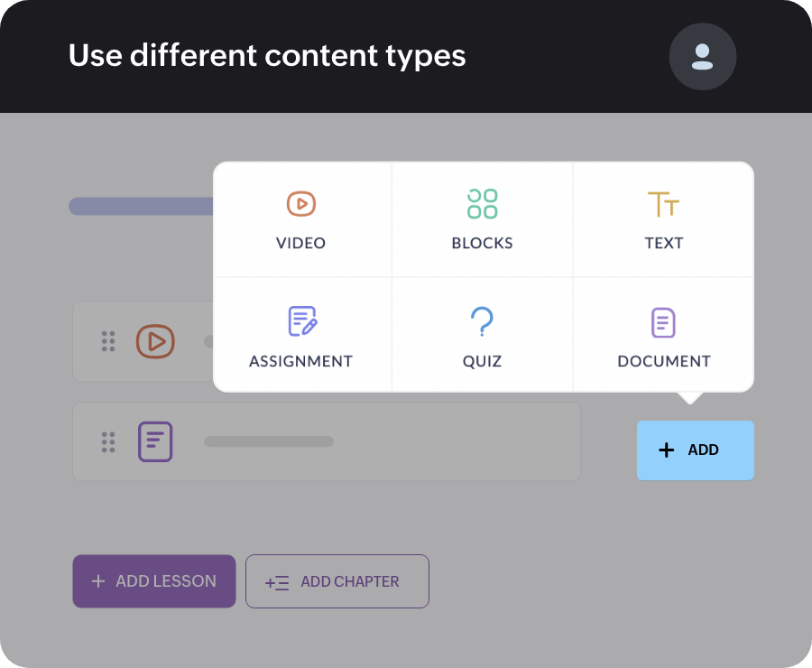Viewport: 812px width, 668px height.
Task: Click the plus icon on ADD button
Action: coord(667,450)
